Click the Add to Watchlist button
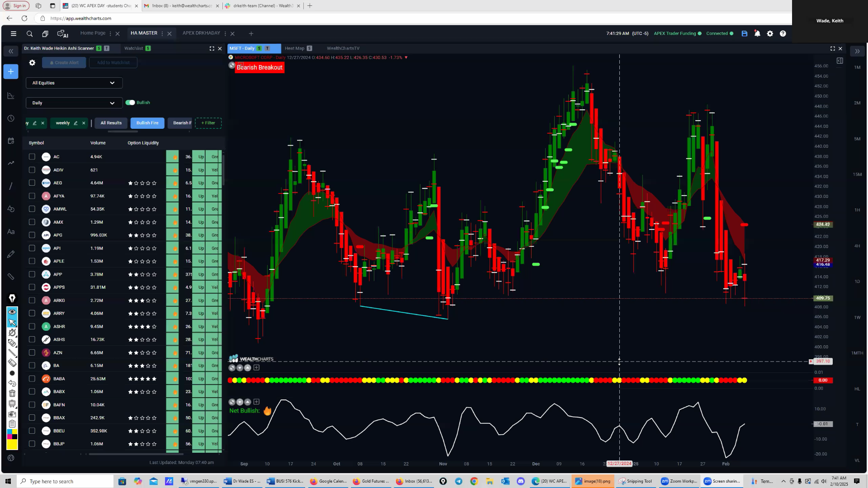This screenshot has width=868, height=488. pos(113,63)
